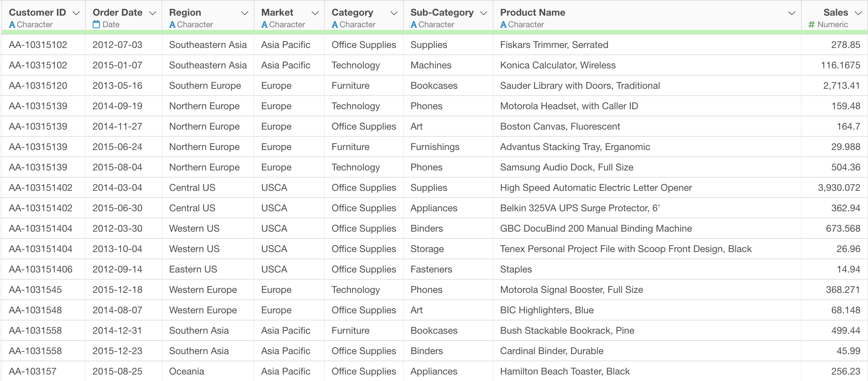The height and width of the screenshot is (381, 868).
Task: Click the Character type icon under Category
Action: pyautogui.click(x=335, y=24)
